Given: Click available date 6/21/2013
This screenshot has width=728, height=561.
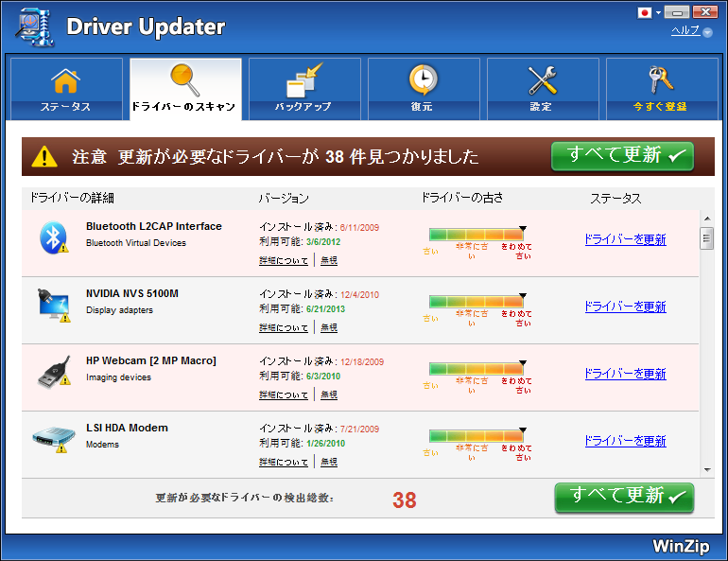Looking at the screenshot, I should click(325, 308).
